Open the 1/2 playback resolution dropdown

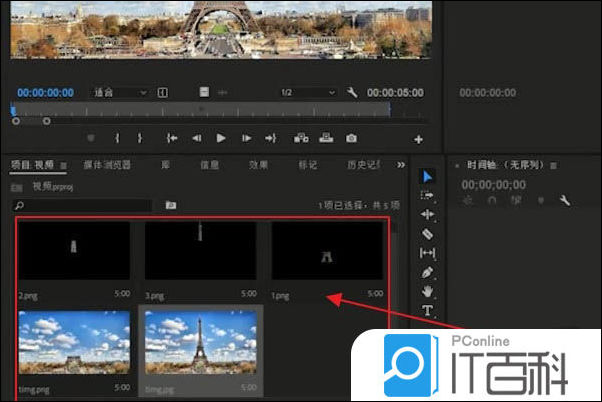[307, 92]
